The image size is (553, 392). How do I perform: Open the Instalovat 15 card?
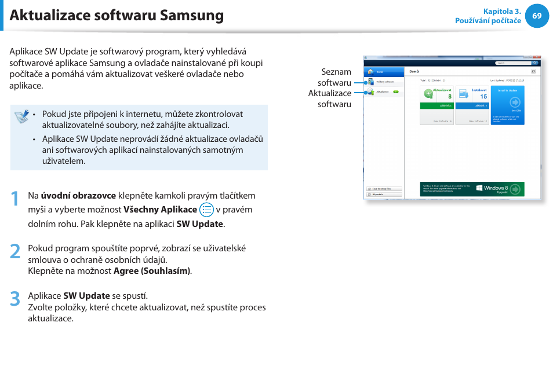pyautogui.click(x=472, y=105)
